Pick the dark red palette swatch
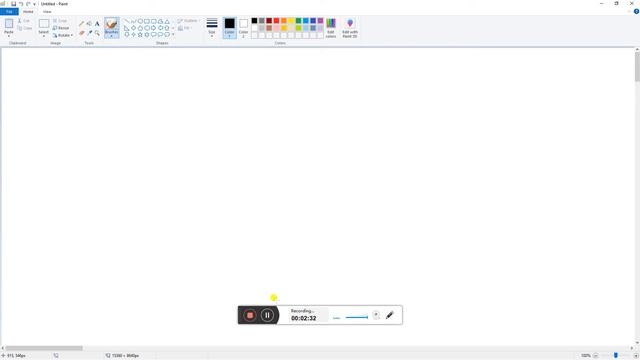Image resolution: width=640 pixels, height=360 pixels. click(269, 20)
